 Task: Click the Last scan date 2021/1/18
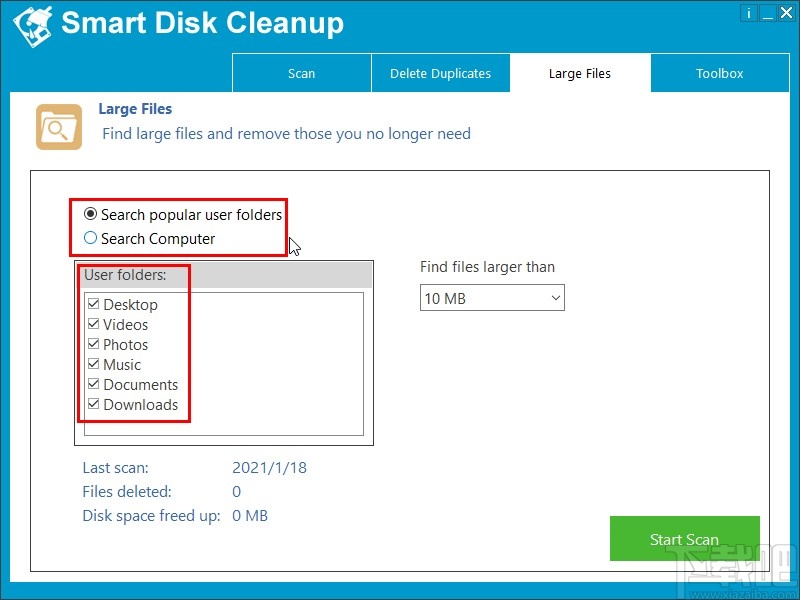(x=269, y=468)
